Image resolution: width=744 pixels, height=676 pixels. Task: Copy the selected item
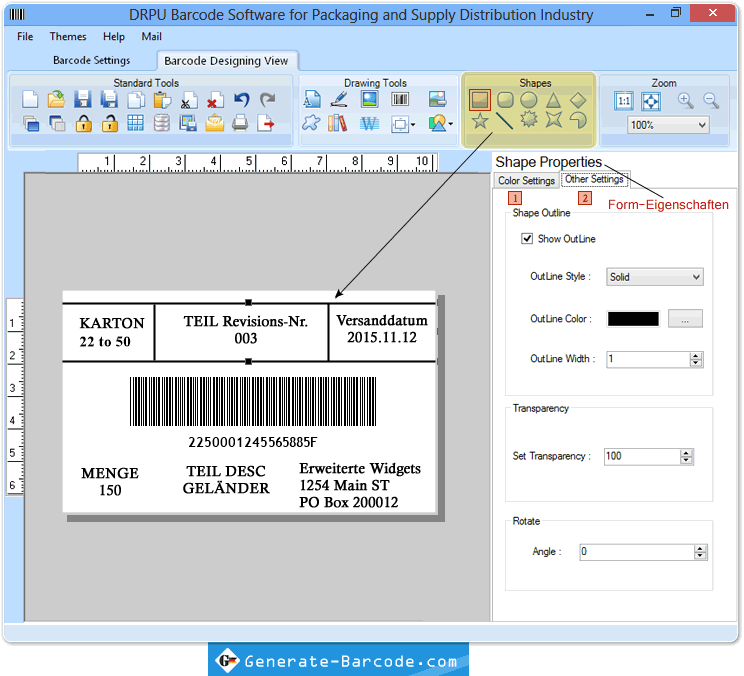pos(136,100)
